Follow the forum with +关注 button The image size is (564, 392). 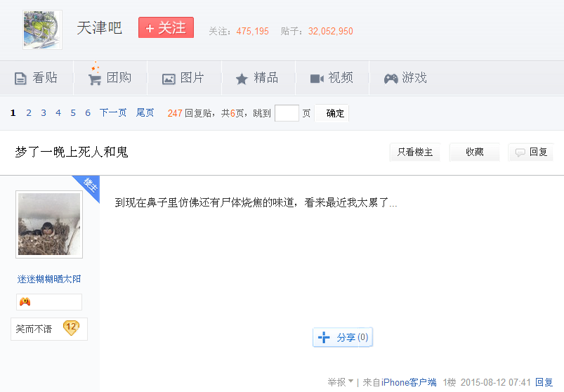pyautogui.click(x=166, y=27)
